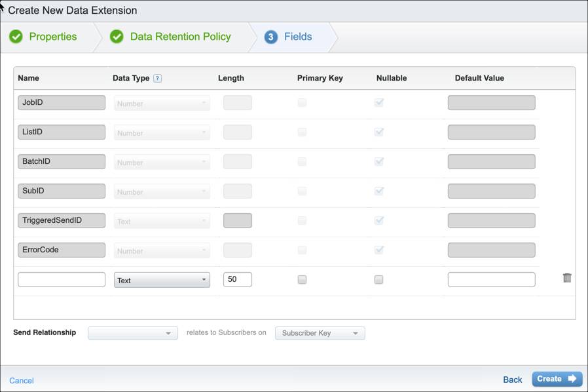This screenshot has height=392, width=588.
Task: Toggle Nullable checkbox on the new field row
Action: tap(378, 279)
